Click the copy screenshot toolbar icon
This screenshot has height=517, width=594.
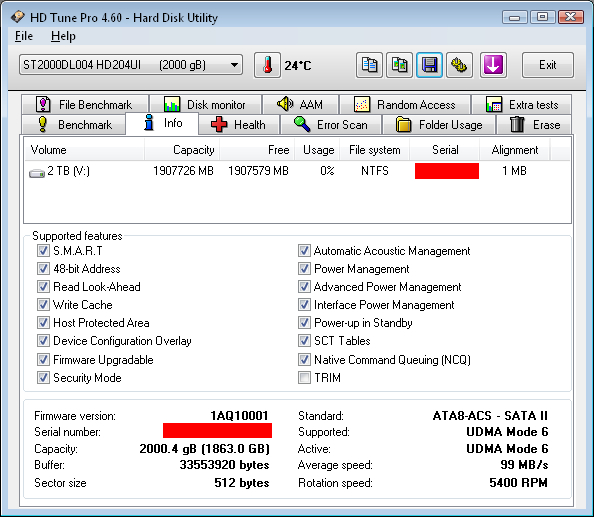coord(399,65)
